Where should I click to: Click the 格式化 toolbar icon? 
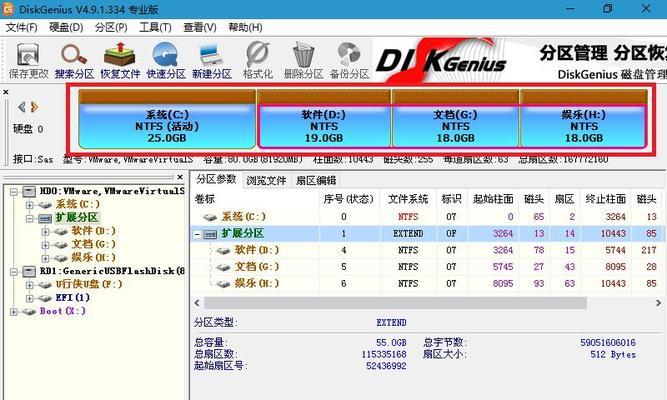click(258, 60)
